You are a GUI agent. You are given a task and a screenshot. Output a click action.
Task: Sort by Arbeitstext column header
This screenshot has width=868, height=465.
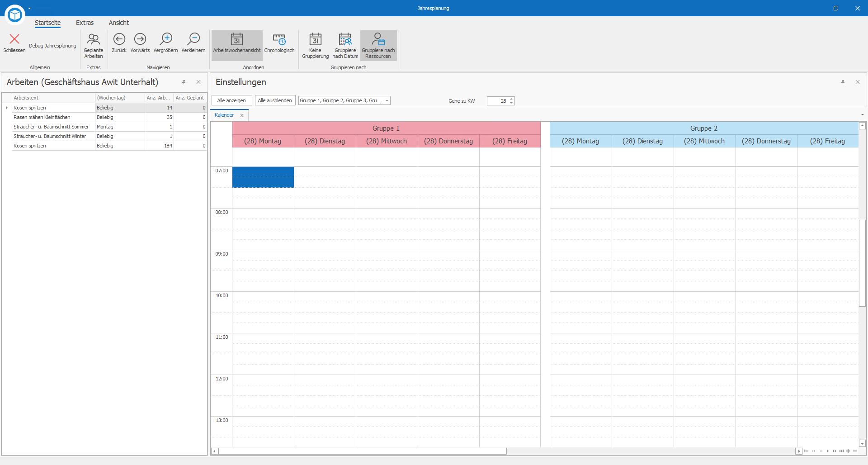[x=53, y=98]
